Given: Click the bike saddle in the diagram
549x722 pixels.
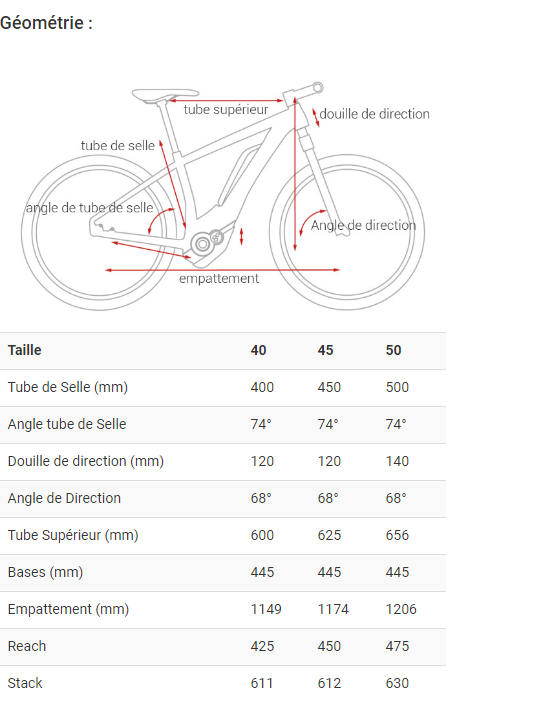Looking at the screenshot, I should point(165,95).
